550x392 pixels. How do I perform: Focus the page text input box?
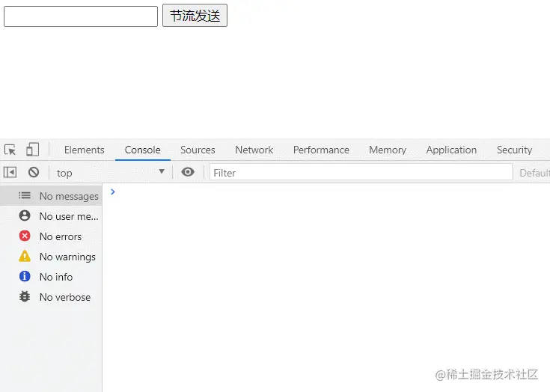click(81, 16)
